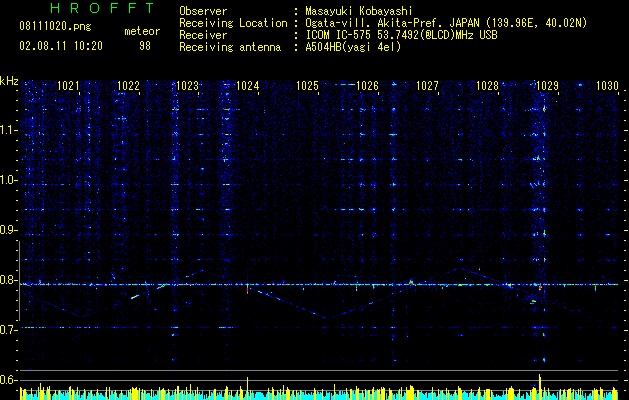Click the 1030 time marker
Image resolution: width=629 pixels, height=400 pixels.
[607, 86]
